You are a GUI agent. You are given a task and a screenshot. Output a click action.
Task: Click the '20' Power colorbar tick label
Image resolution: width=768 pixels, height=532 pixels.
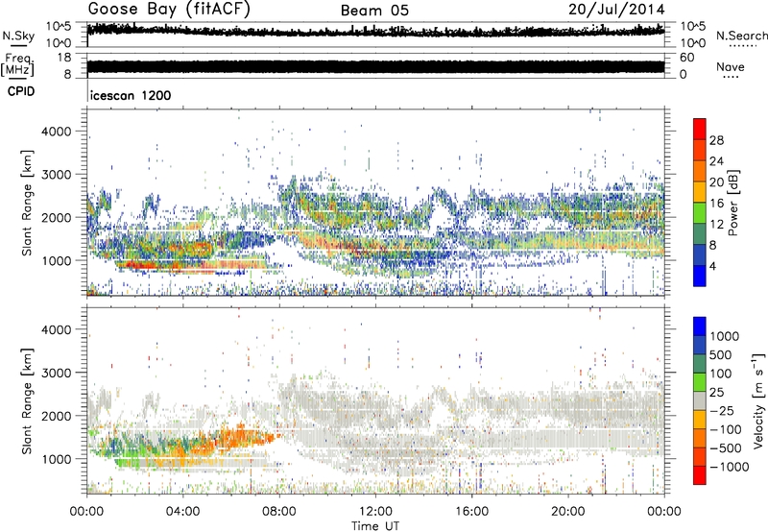(716, 182)
